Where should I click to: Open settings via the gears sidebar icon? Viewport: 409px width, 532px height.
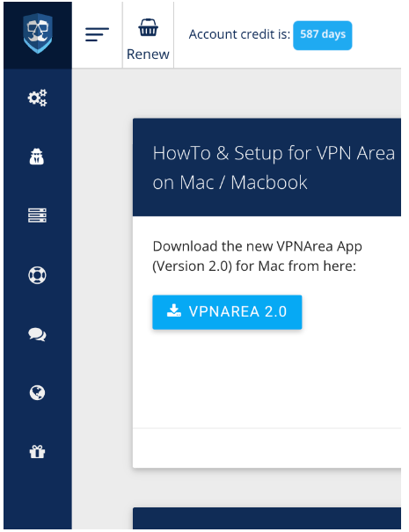[x=37, y=98]
